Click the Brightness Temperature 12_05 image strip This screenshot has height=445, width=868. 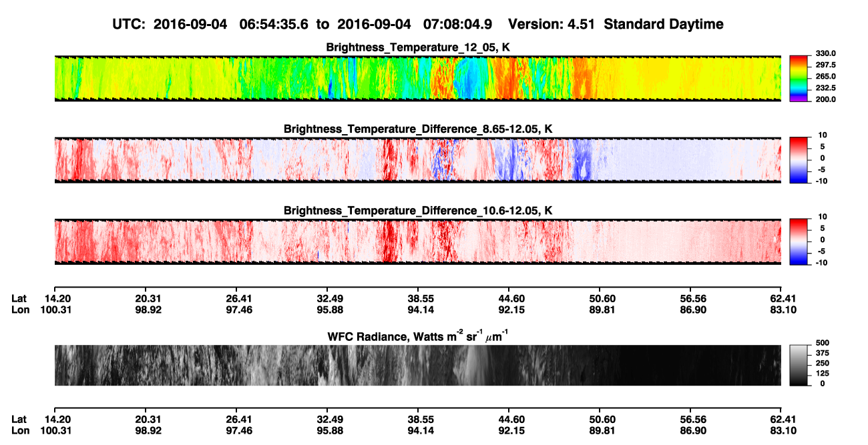(418, 79)
